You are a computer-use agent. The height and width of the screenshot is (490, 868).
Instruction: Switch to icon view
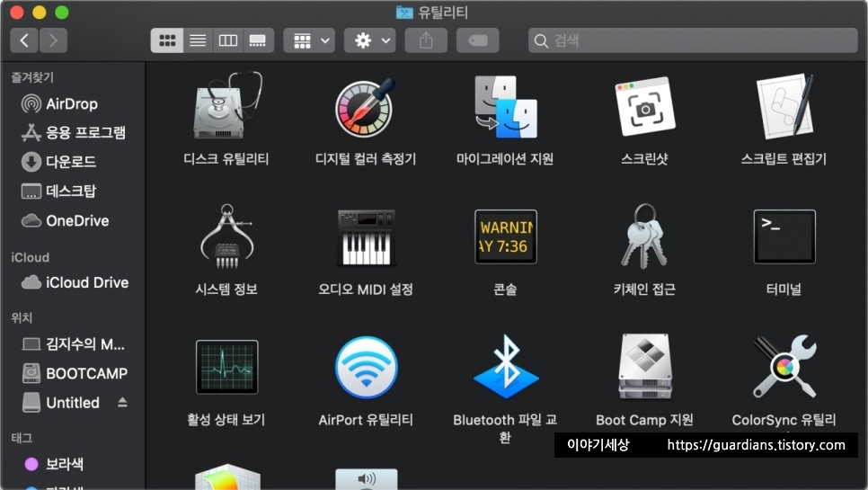point(167,40)
